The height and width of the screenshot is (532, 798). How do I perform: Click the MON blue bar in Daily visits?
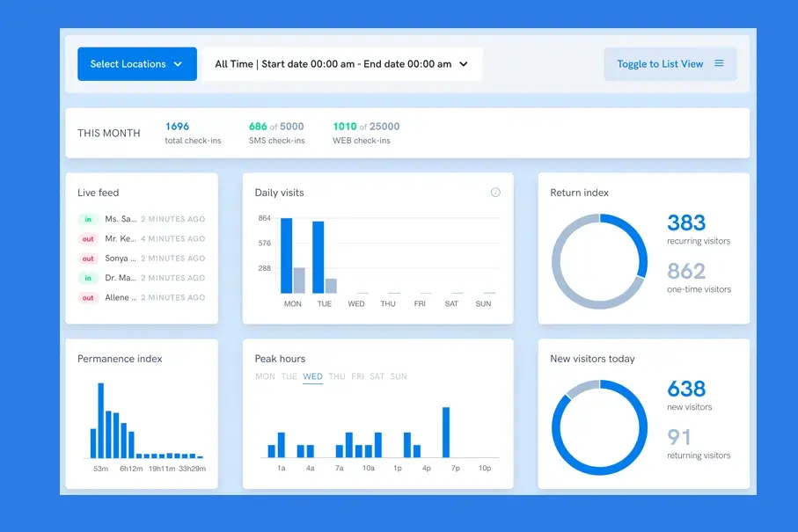tap(287, 256)
